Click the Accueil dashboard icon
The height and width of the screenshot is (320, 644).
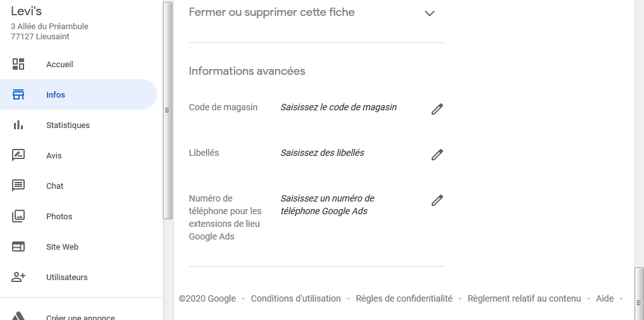tap(18, 64)
